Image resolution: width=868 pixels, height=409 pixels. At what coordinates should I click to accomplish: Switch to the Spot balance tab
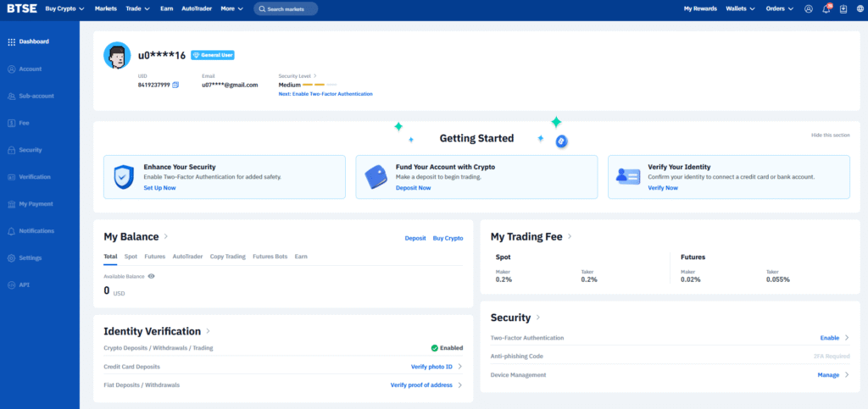click(131, 257)
